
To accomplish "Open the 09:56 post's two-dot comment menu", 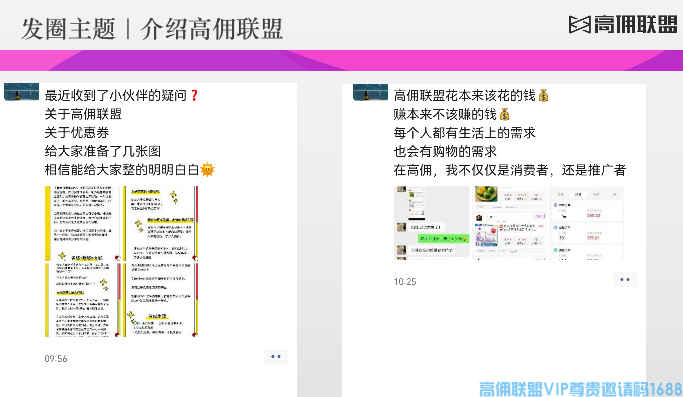I will pyautogui.click(x=276, y=356).
